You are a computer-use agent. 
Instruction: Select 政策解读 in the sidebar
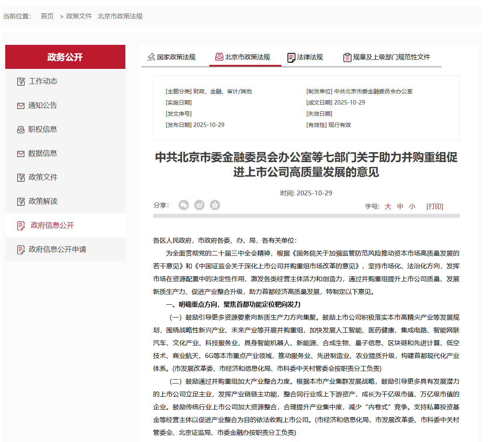(x=65, y=201)
